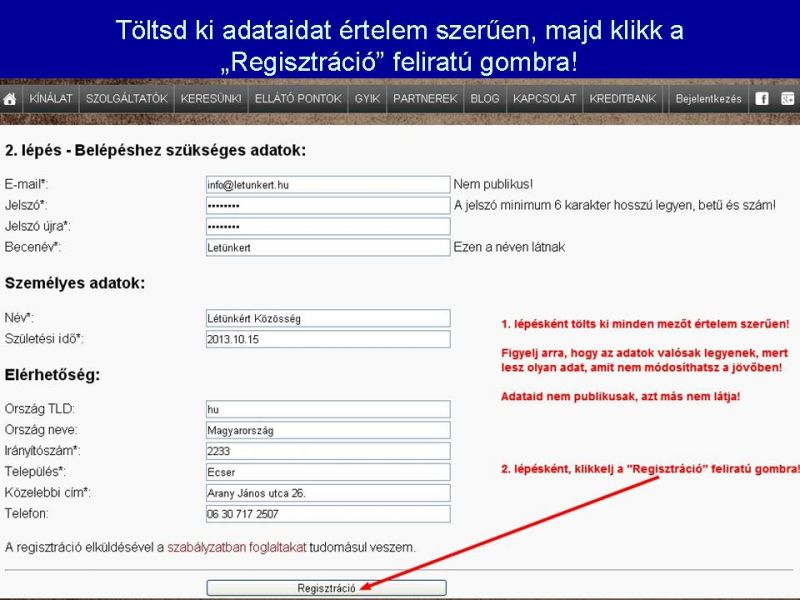Viewport: 800px width, 600px height.
Task: Click the 'Település*:' label
Action: (x=35, y=471)
